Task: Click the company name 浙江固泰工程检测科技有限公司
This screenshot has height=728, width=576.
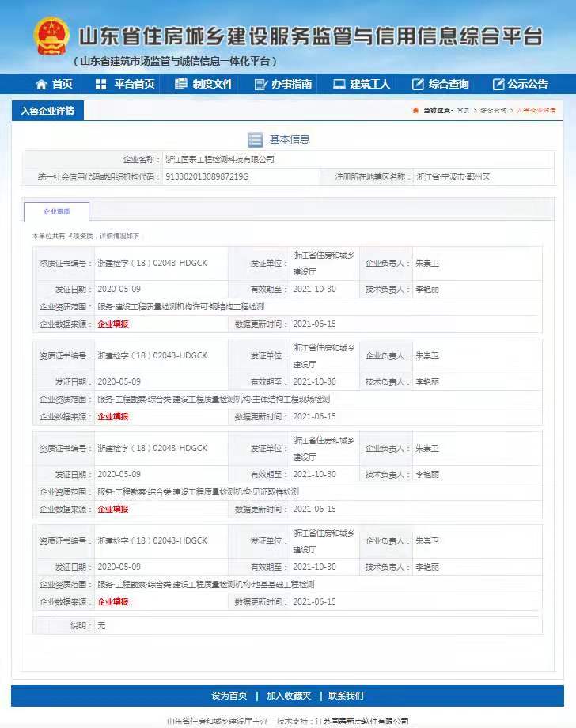Action: (220, 159)
